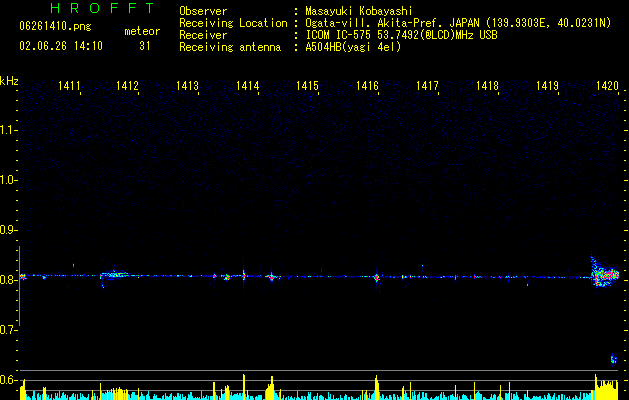Click the strong meteor echo burst near 1420
629x400 pixels.
(605, 274)
